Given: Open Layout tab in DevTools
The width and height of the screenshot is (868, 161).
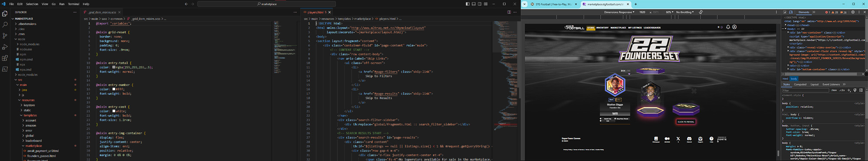Looking at the screenshot, I should (x=815, y=84).
